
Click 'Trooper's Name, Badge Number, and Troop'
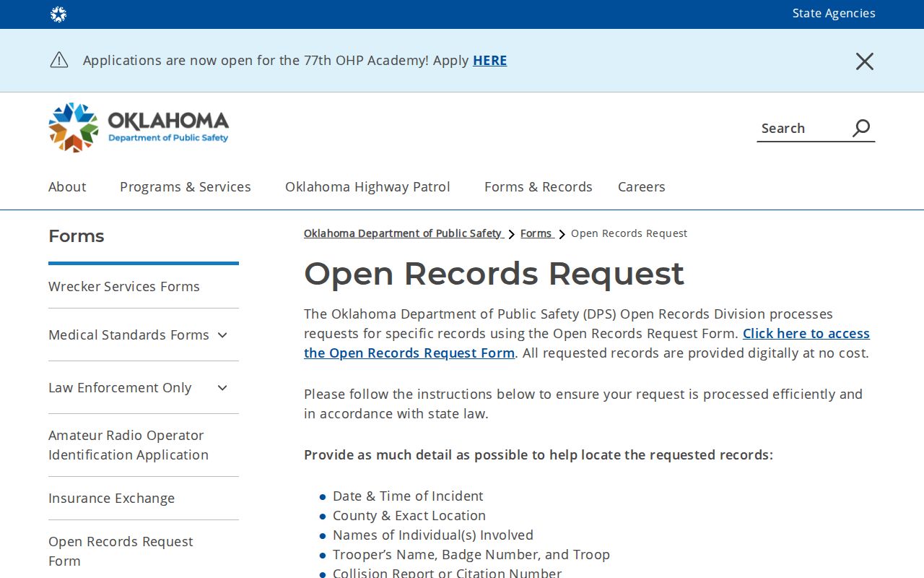pos(471,554)
